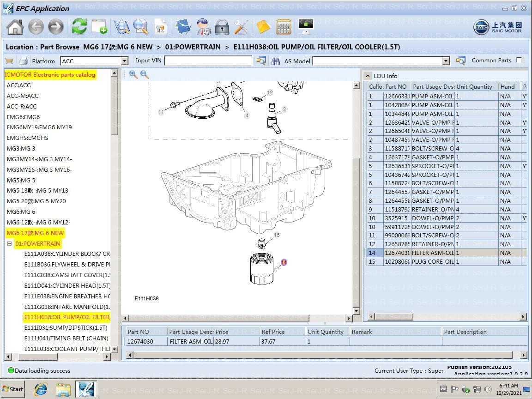Select MG3:MG 3 in the catalog tree
Image resolution: width=532 pixels, height=399 pixels.
(21, 149)
